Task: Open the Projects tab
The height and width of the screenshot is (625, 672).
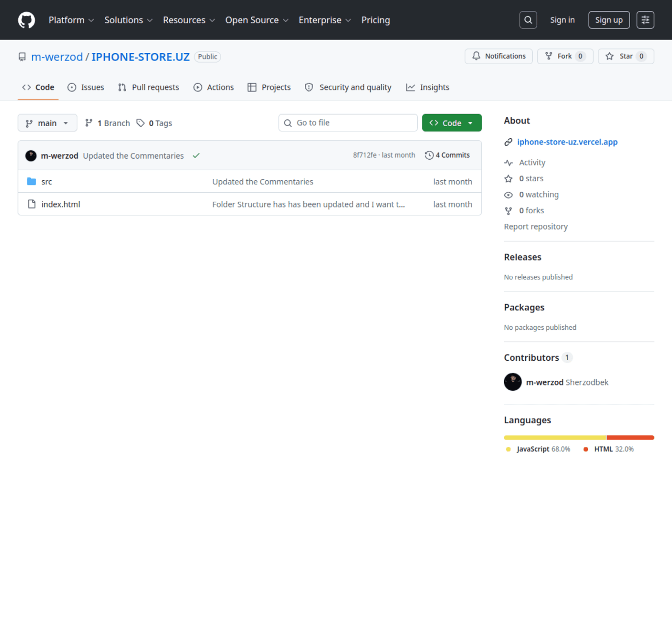Action: pyautogui.click(x=269, y=87)
